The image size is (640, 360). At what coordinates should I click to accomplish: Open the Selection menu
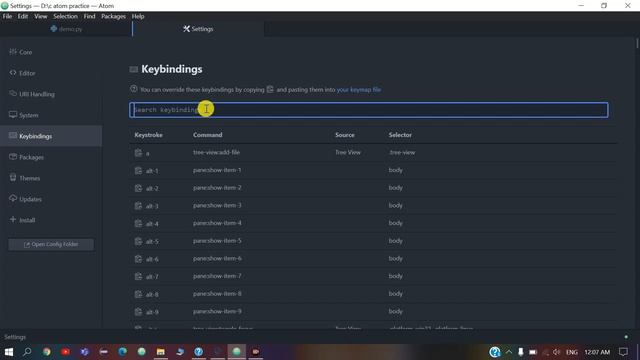click(65, 16)
